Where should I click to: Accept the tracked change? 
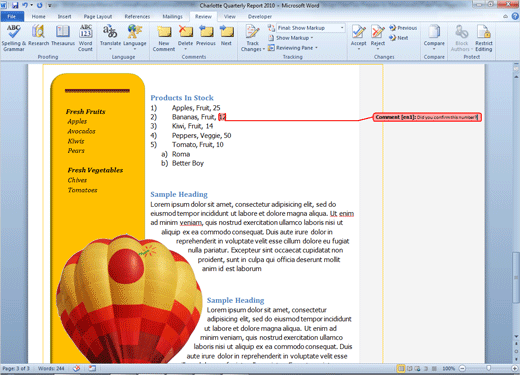[358, 35]
